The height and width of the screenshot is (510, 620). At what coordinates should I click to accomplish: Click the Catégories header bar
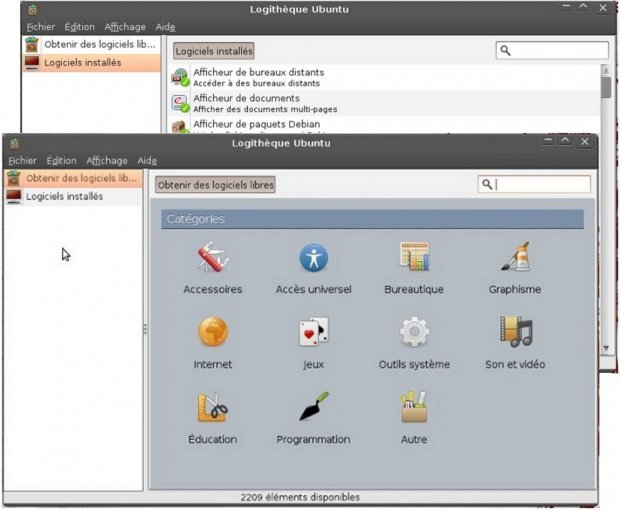pyautogui.click(x=372, y=219)
